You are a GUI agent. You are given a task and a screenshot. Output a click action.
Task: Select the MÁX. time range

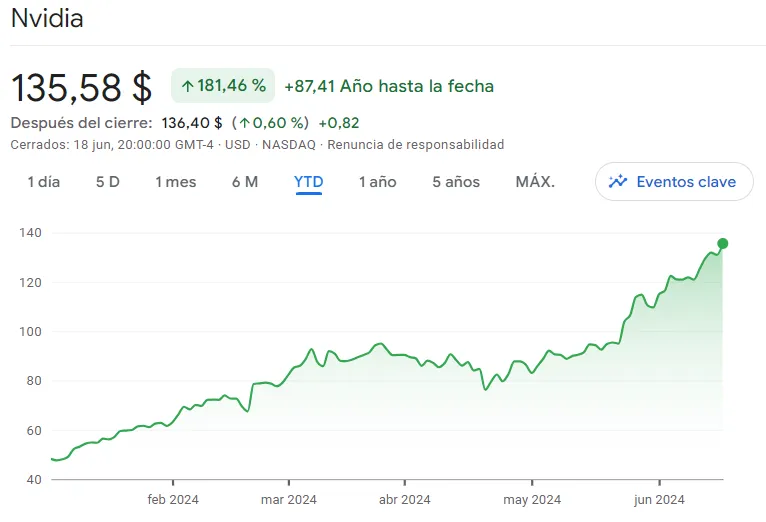535,182
